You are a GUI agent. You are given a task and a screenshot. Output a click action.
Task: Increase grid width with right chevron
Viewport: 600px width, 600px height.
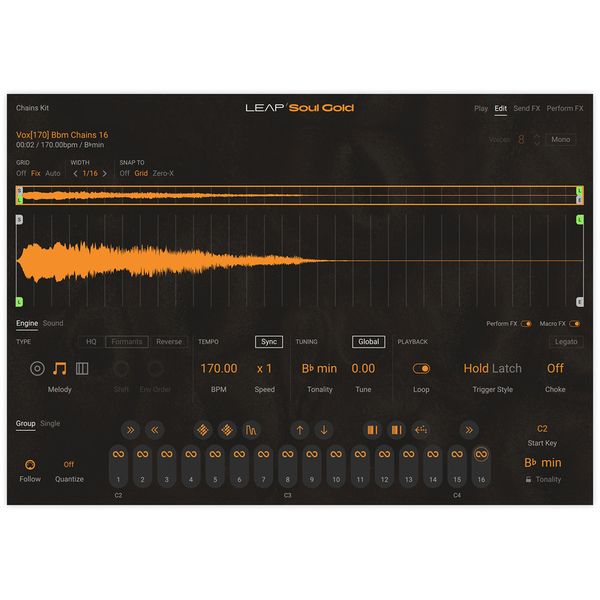click(x=105, y=173)
